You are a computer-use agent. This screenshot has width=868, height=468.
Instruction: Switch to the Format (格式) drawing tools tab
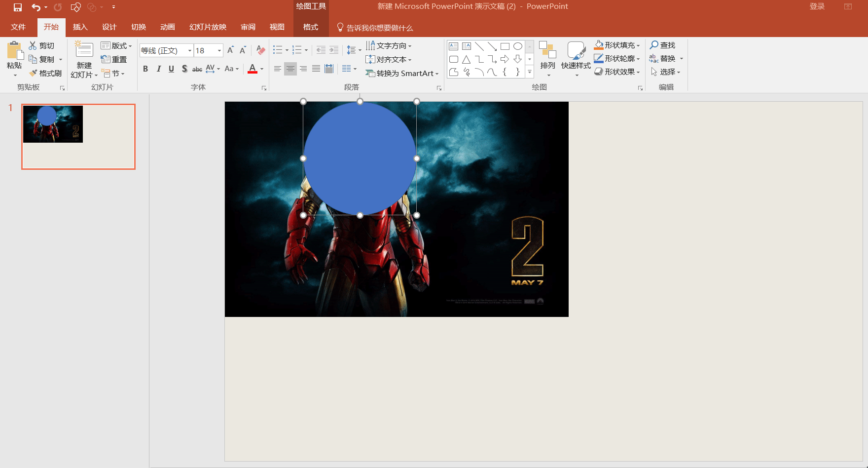click(311, 27)
